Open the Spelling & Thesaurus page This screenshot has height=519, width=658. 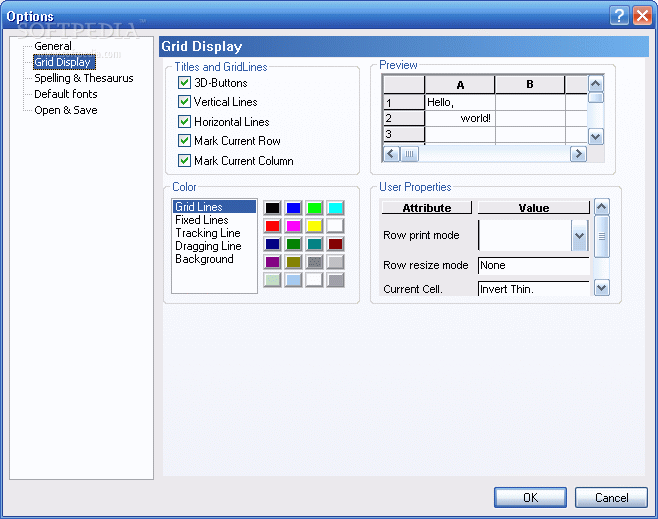pyautogui.click(x=84, y=78)
